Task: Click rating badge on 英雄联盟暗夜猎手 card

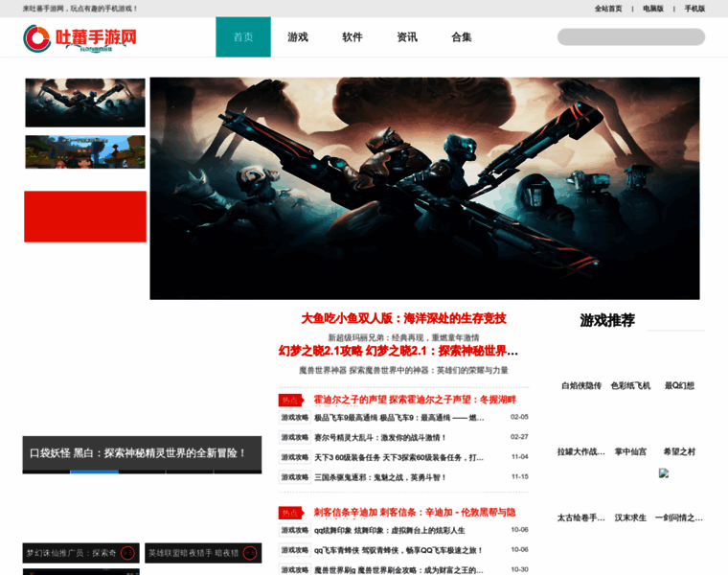Action: click(250, 553)
